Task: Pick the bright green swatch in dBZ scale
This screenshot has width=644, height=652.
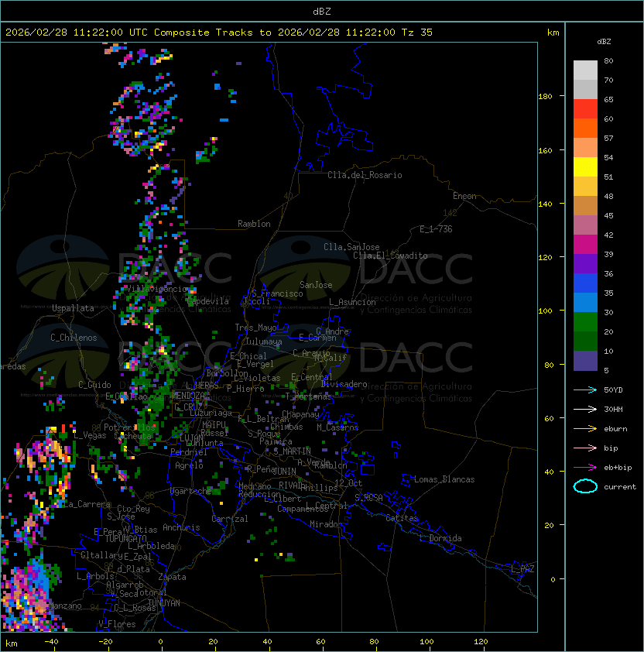Action: [x=585, y=321]
